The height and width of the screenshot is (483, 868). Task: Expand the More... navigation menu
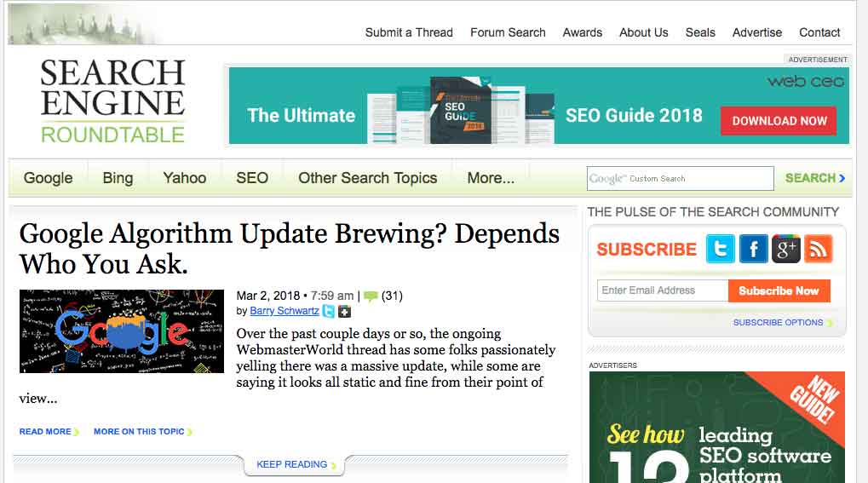point(491,178)
